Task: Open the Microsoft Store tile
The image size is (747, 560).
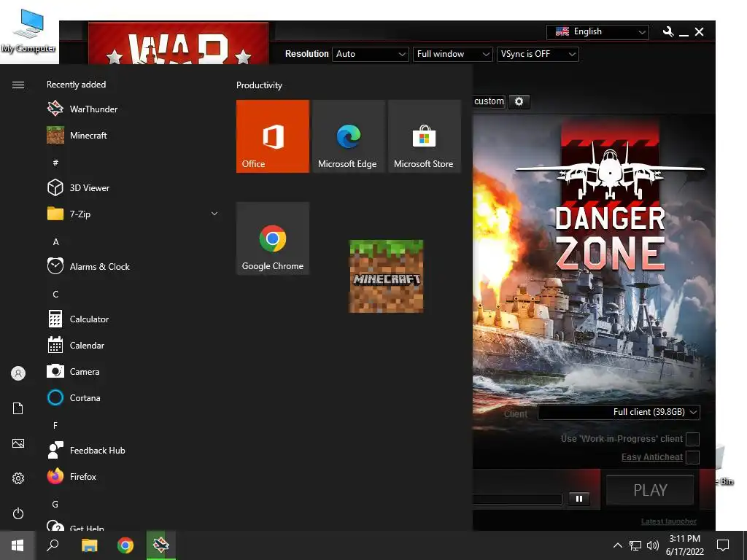Action: point(424,136)
